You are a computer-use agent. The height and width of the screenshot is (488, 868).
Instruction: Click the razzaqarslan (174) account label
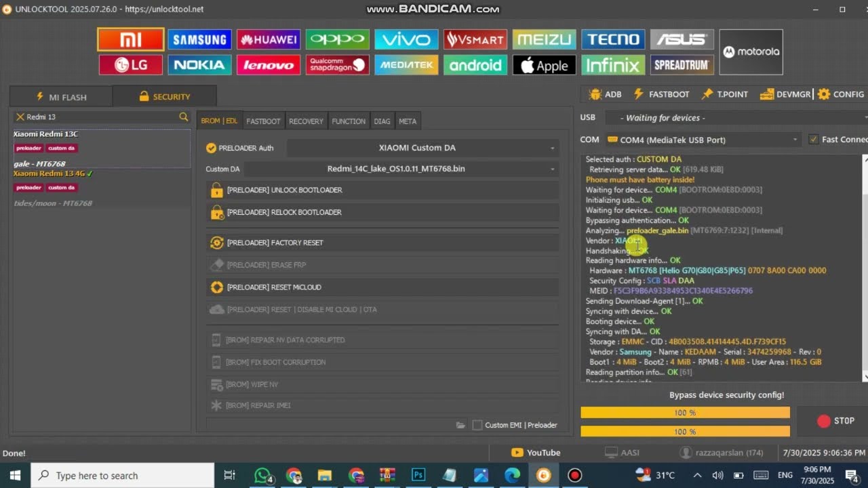(721, 453)
